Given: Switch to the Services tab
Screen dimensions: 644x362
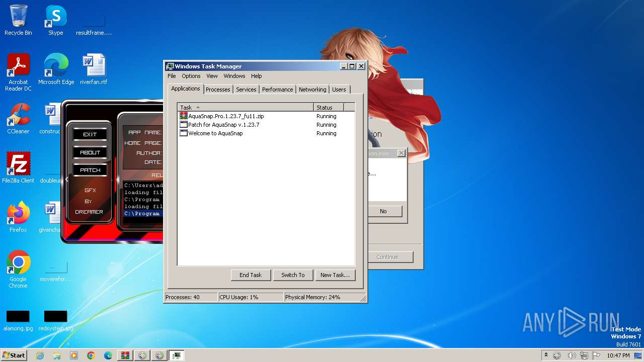Looking at the screenshot, I should pos(246,89).
